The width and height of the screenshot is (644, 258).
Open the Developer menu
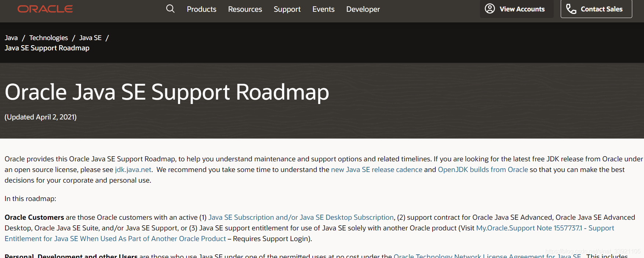[363, 9]
